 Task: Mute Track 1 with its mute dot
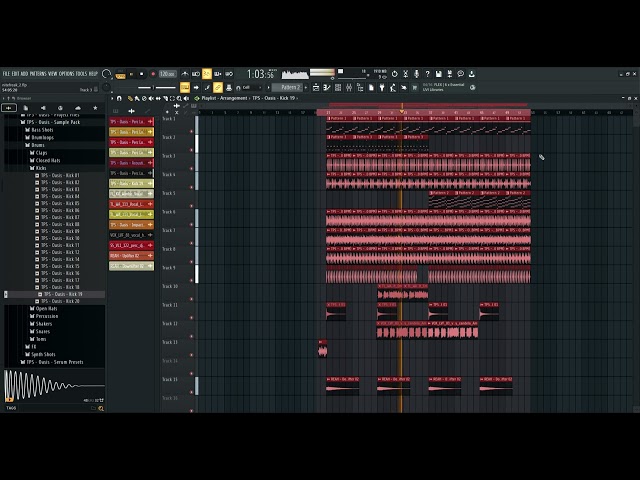(191, 131)
